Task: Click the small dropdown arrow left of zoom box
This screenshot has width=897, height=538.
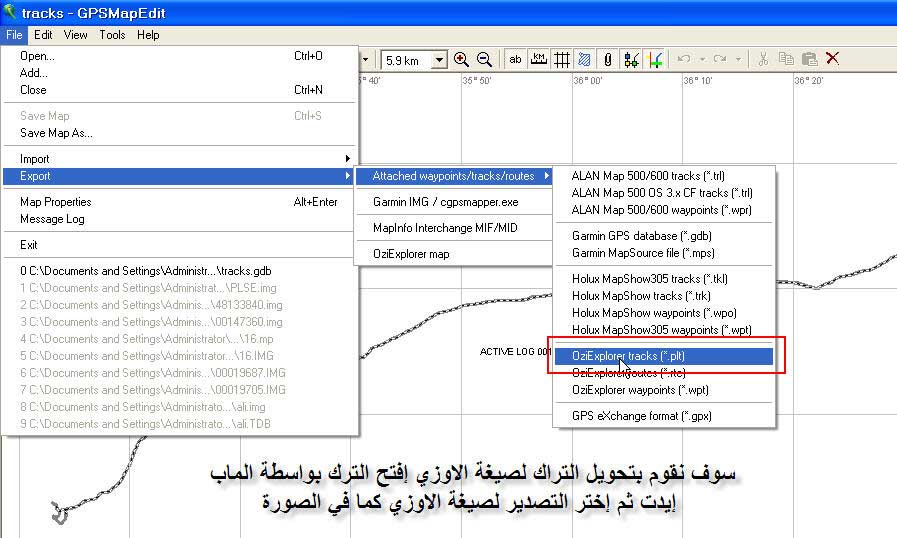Action: [x=366, y=60]
